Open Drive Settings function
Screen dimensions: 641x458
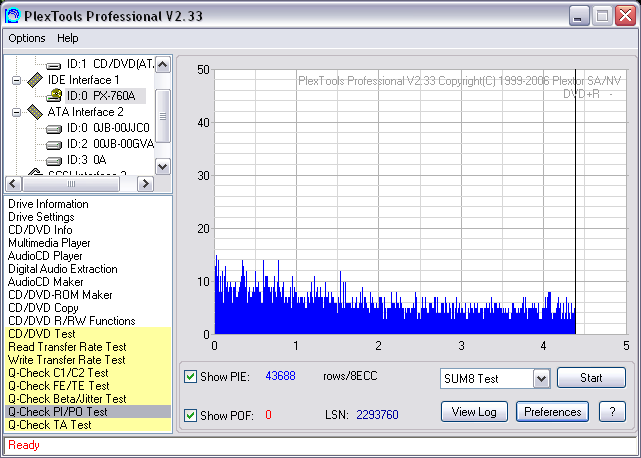[x=41, y=217]
